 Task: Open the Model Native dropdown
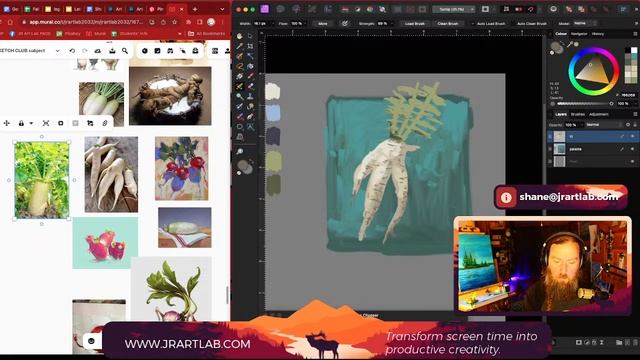pos(584,24)
